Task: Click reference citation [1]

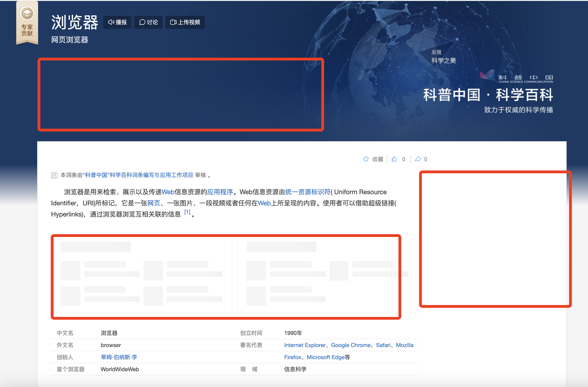Action: (x=187, y=212)
